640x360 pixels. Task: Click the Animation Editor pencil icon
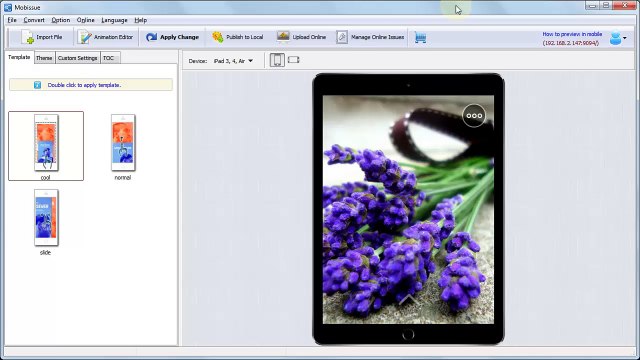pos(84,37)
